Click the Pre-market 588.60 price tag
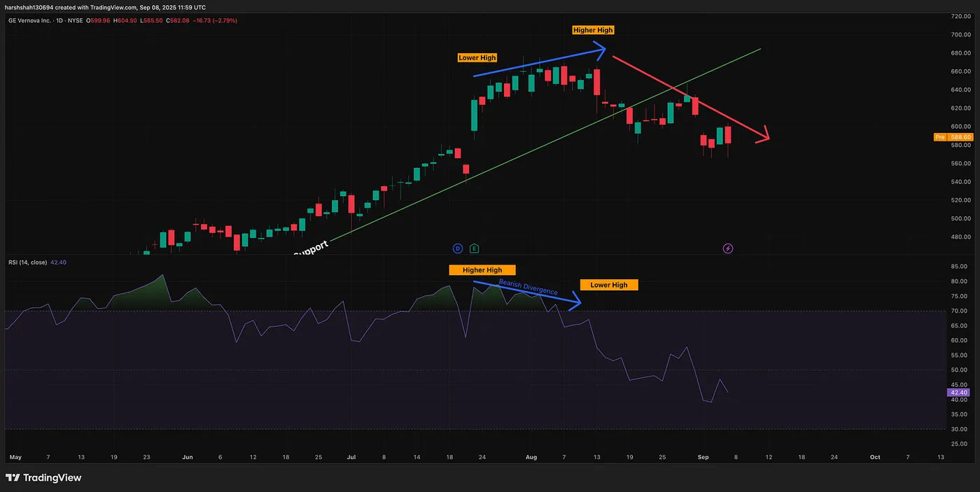Viewport: 980px width, 492px height. coord(953,137)
